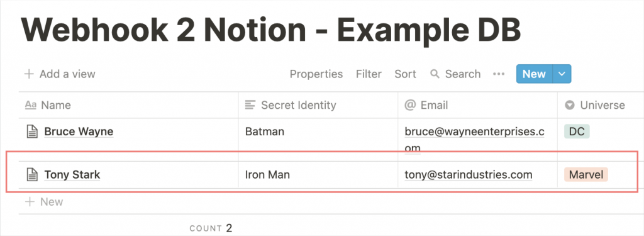Open the Properties menu
644x236 pixels.
coord(316,74)
